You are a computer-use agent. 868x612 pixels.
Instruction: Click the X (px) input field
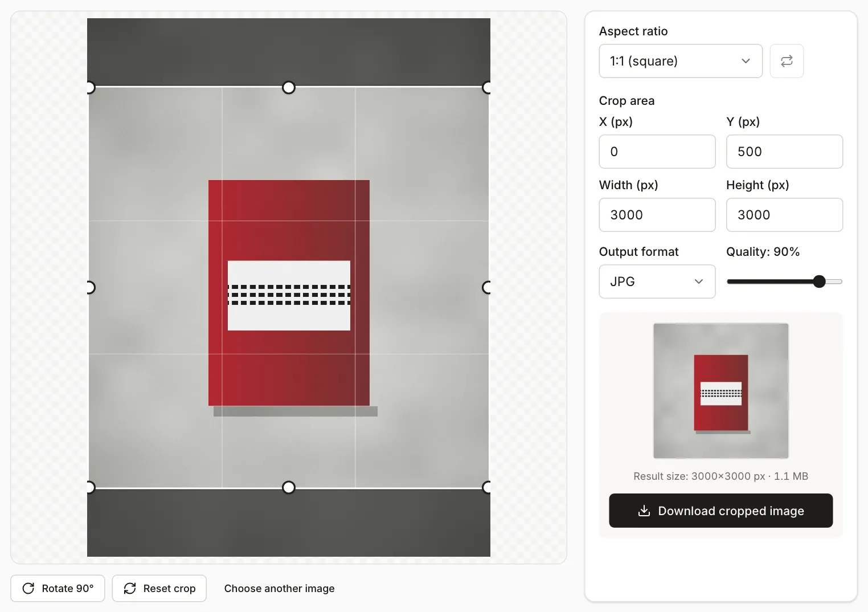(657, 152)
